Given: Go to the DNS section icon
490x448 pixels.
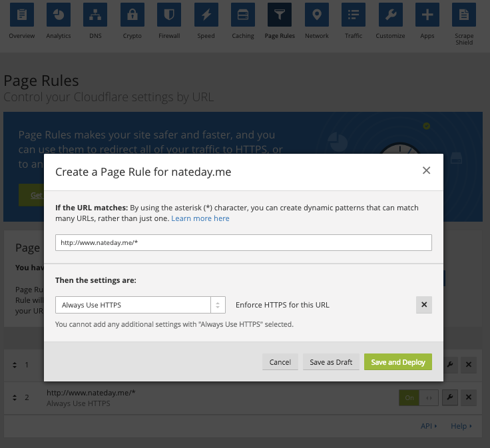Looking at the screenshot, I should click(95, 15).
